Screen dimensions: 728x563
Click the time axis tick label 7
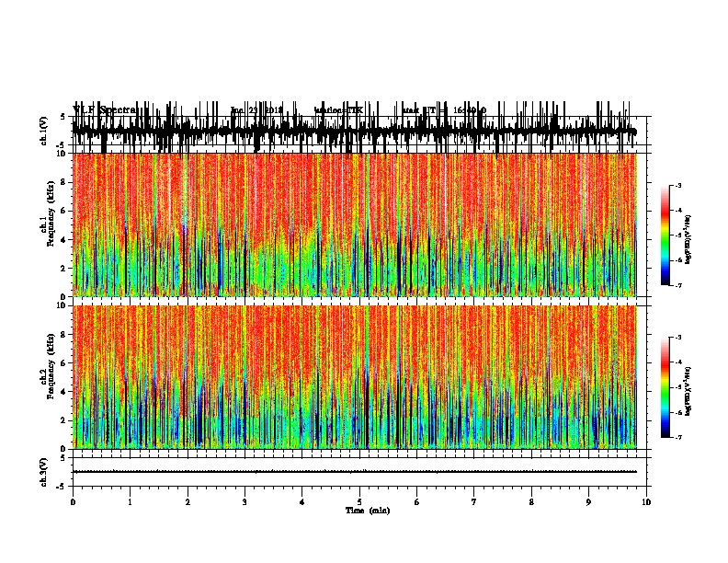coord(474,502)
